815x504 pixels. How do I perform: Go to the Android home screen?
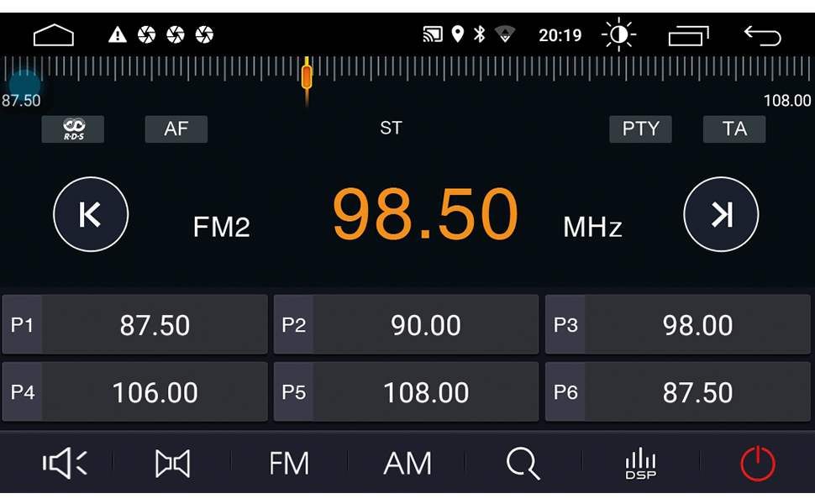(54, 35)
